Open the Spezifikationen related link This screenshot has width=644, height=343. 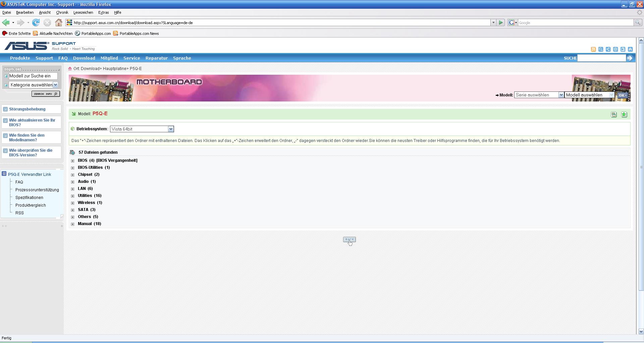click(29, 198)
